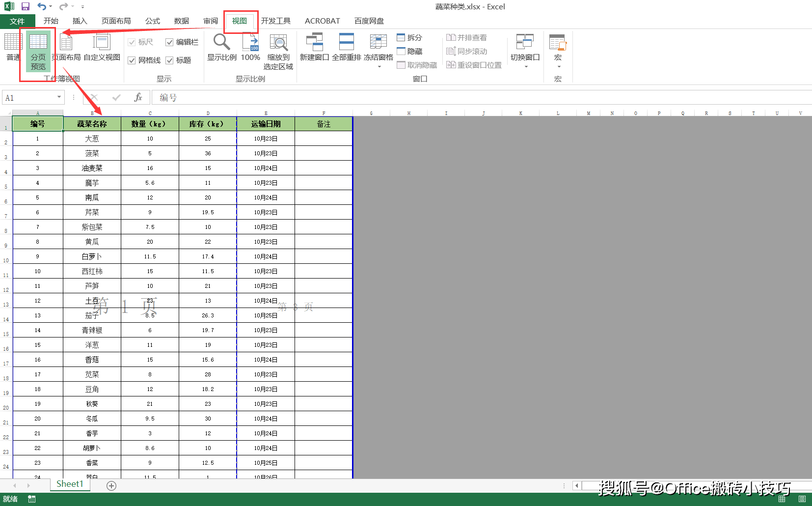Switch to Page Layout view in status bar
This screenshot has height=506, width=812.
pos(802,499)
